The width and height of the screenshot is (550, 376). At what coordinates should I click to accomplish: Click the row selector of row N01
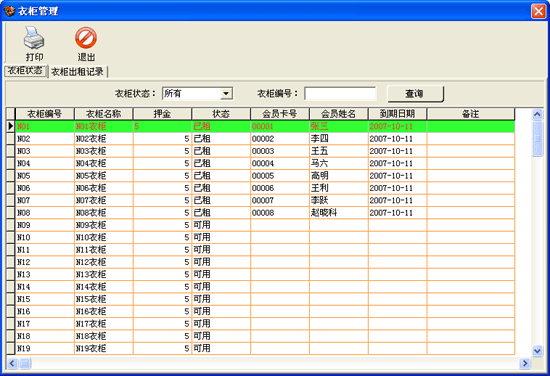(x=11, y=126)
